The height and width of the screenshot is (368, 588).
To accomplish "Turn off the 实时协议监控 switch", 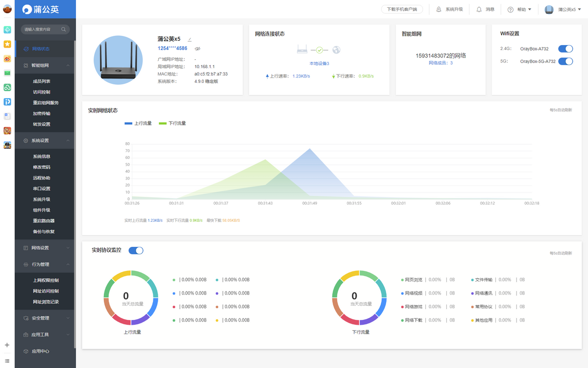I will coord(136,250).
